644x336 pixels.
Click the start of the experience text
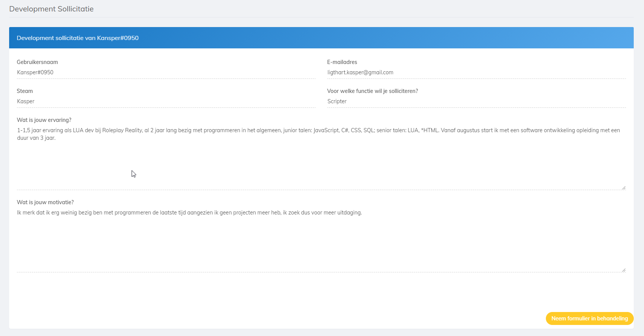click(18, 130)
